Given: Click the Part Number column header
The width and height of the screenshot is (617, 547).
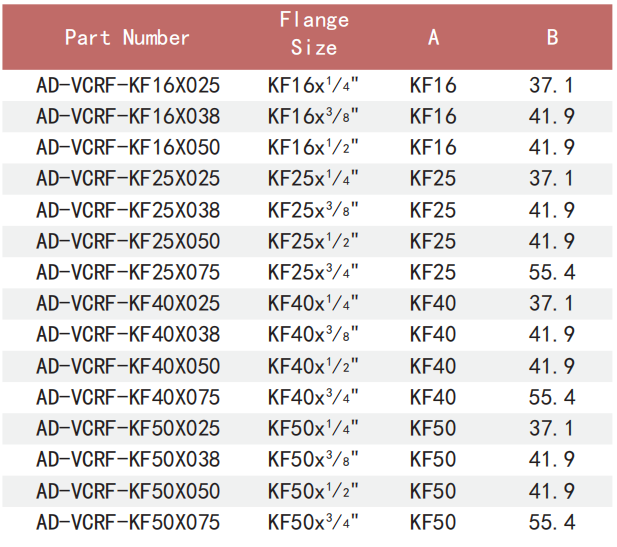Looking at the screenshot, I should point(127,38).
